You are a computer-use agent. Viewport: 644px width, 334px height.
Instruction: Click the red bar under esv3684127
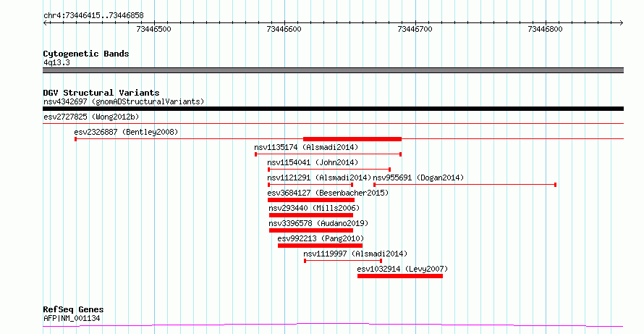tap(311, 200)
